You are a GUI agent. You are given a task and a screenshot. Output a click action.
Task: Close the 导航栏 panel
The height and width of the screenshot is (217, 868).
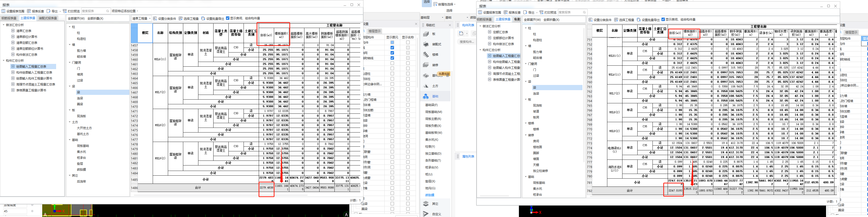449,25
